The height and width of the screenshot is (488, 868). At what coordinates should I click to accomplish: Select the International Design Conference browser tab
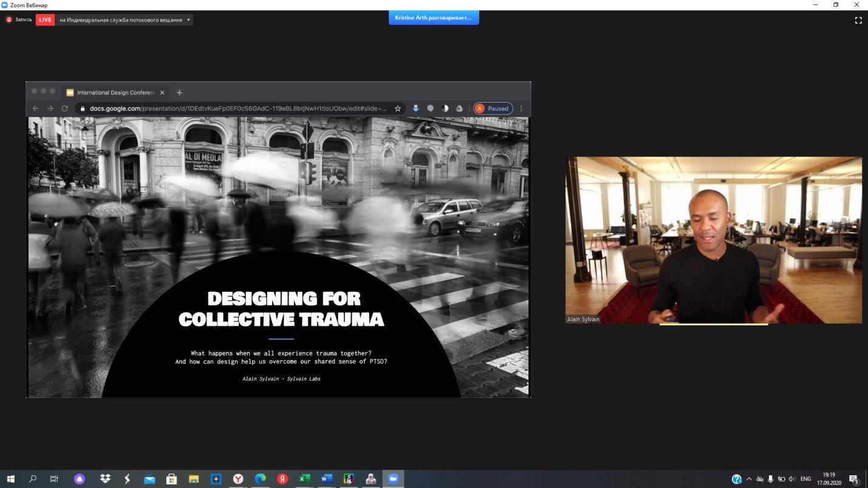point(115,92)
